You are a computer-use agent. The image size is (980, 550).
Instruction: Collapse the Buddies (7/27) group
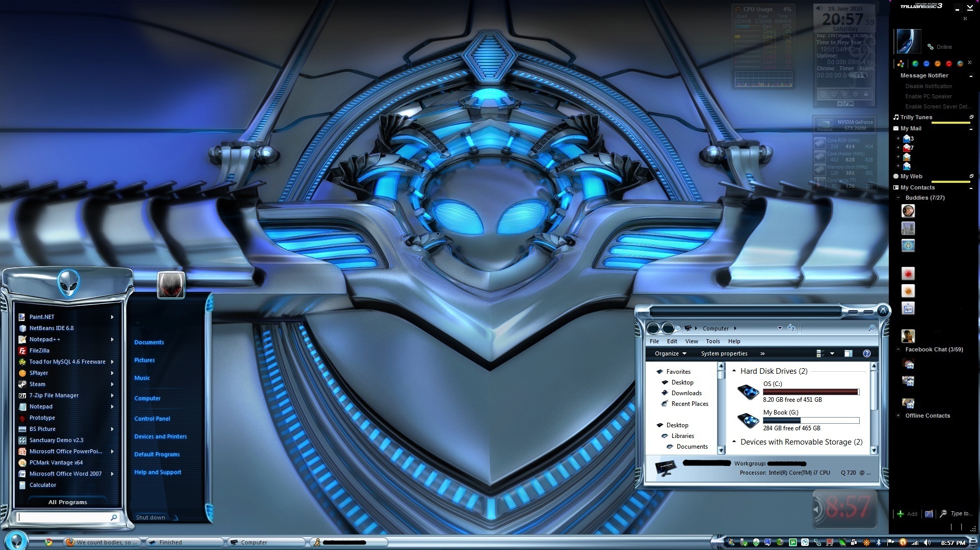pyautogui.click(x=898, y=198)
